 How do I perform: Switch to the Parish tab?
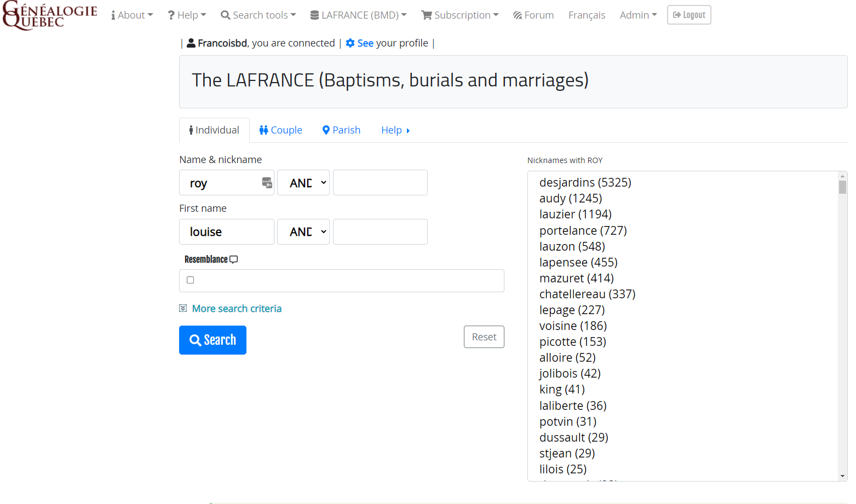(x=341, y=130)
